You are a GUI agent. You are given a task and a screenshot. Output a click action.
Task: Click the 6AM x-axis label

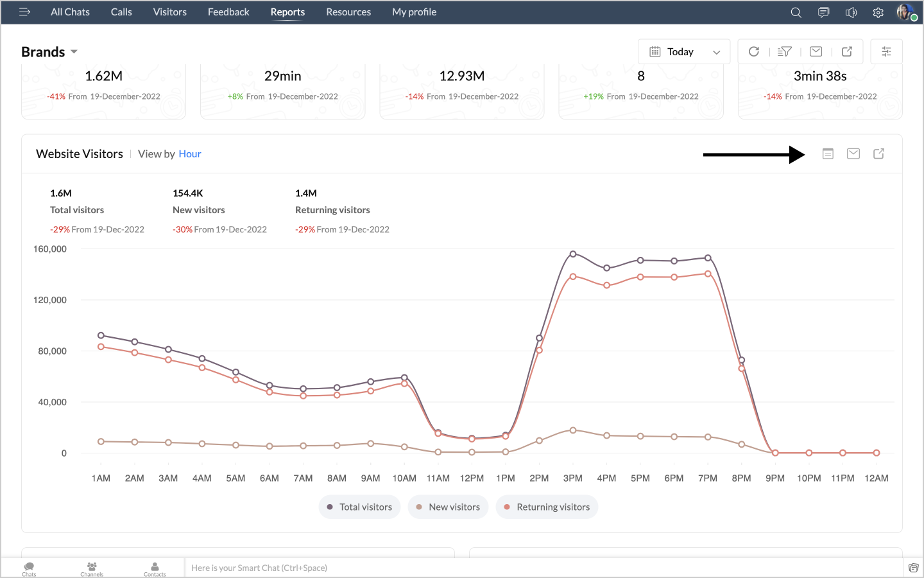point(269,478)
